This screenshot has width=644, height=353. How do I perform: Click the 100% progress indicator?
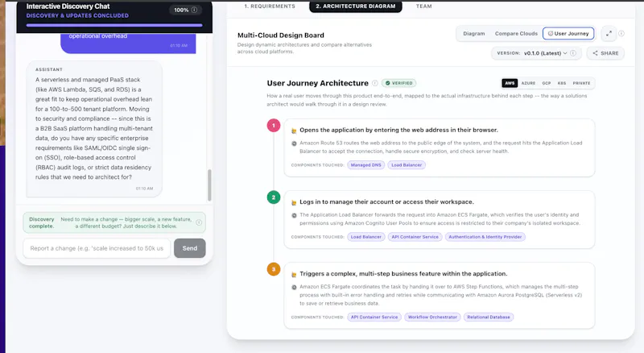click(185, 10)
